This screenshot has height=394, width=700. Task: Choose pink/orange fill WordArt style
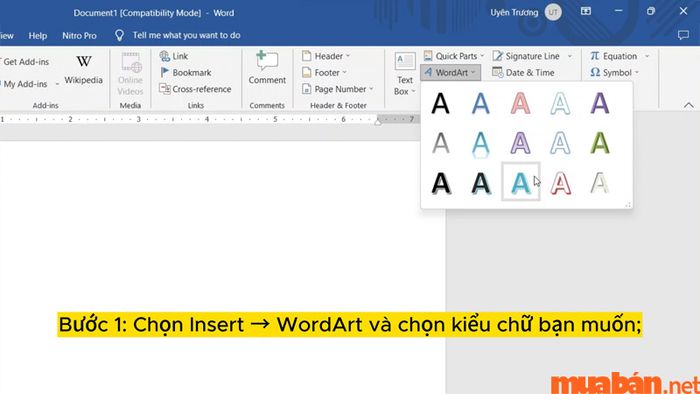pyautogui.click(x=521, y=104)
